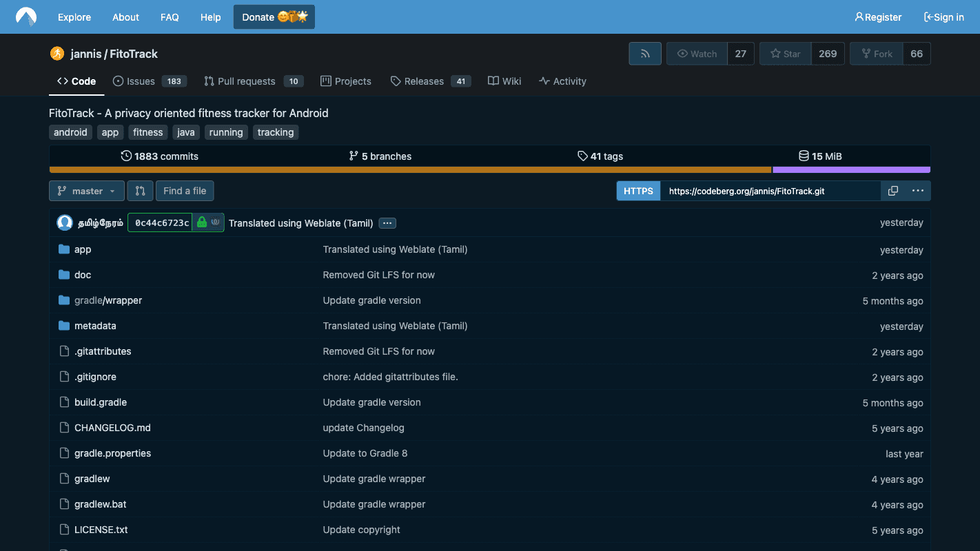
Task: Click the Find a file button
Action: (x=185, y=191)
